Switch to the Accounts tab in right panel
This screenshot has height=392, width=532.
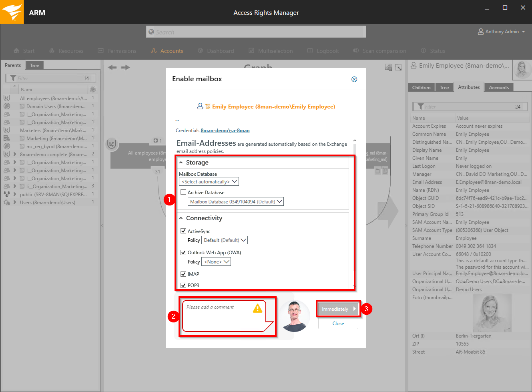(x=498, y=88)
